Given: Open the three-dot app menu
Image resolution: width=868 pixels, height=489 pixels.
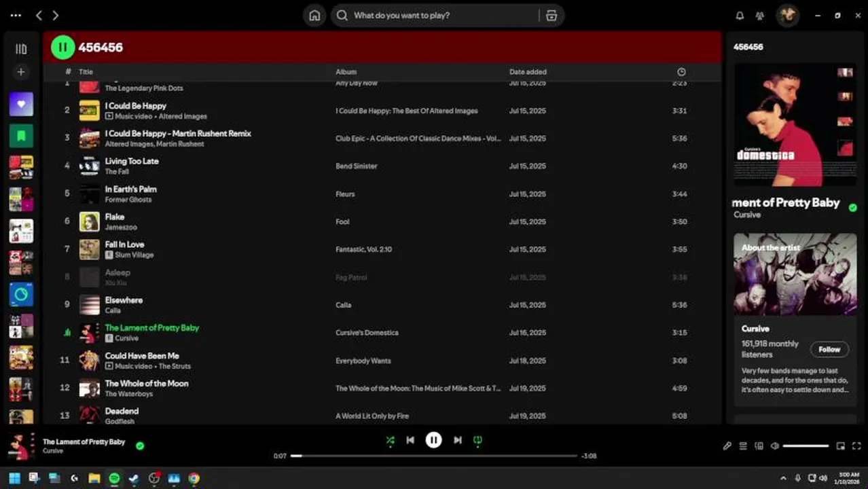Looking at the screenshot, I should click(x=16, y=15).
